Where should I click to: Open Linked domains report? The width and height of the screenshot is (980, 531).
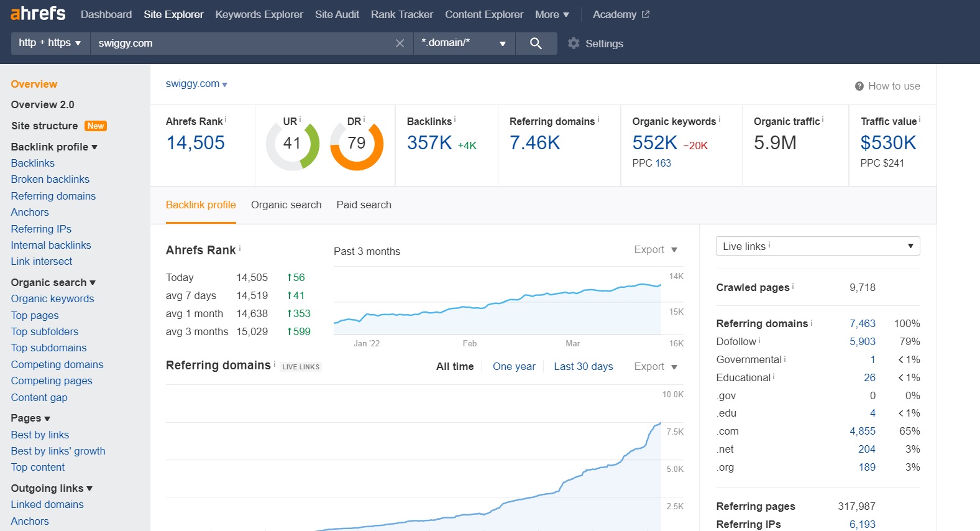coord(47,504)
